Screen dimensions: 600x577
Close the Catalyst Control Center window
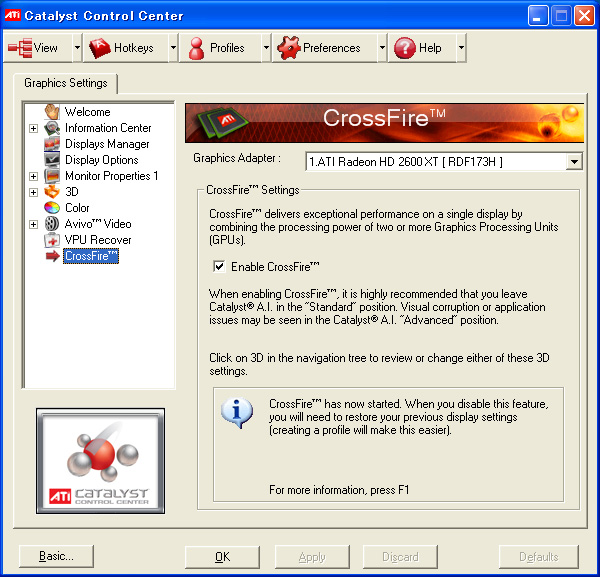[584, 16]
